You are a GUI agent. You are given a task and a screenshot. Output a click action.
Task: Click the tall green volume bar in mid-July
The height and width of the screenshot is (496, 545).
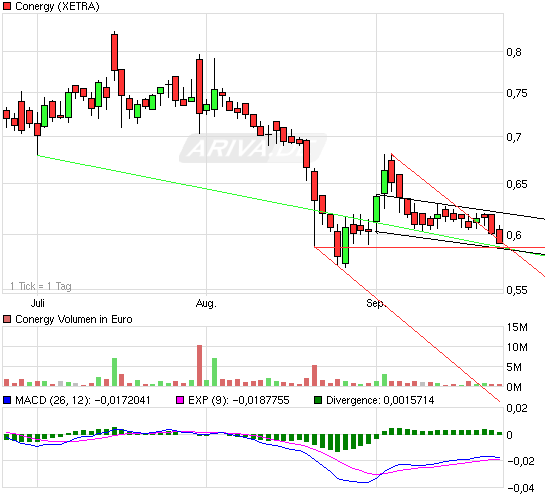point(114,372)
